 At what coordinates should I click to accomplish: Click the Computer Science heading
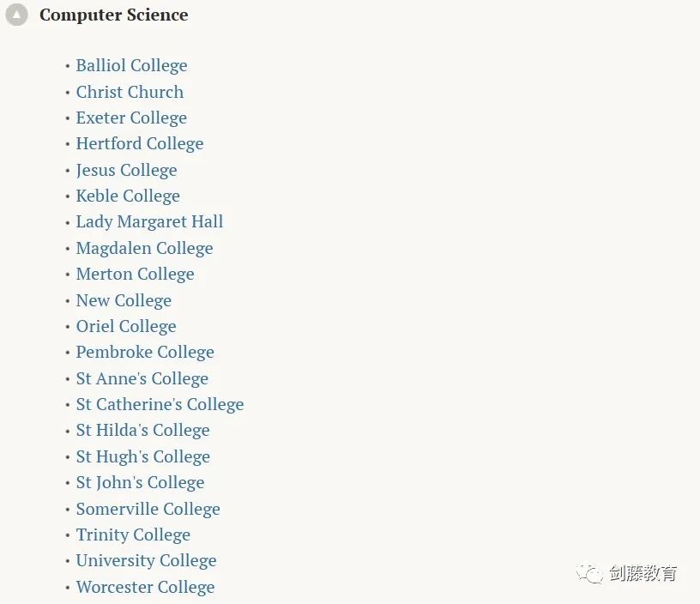click(x=114, y=15)
